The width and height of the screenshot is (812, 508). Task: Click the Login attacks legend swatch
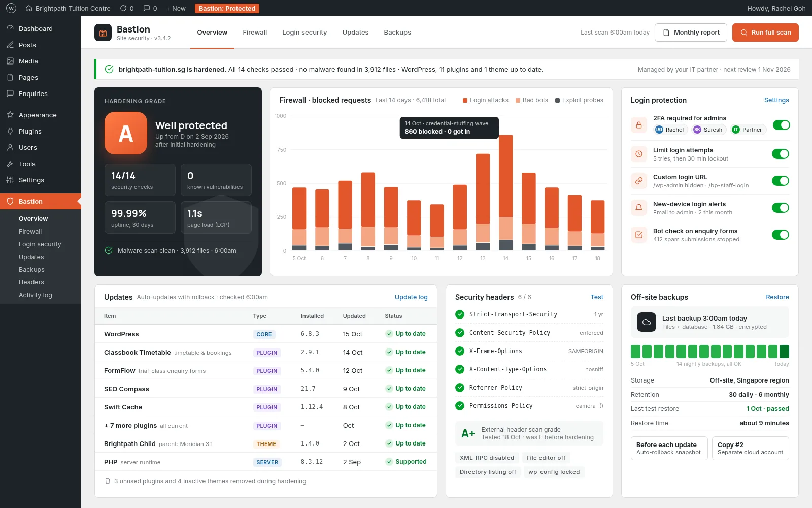tap(465, 100)
